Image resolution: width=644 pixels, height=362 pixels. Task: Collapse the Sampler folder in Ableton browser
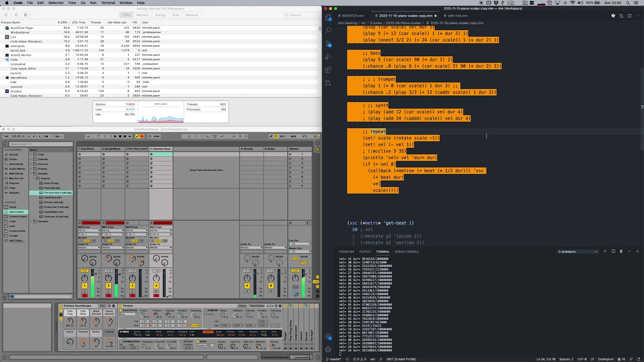click(x=31, y=173)
